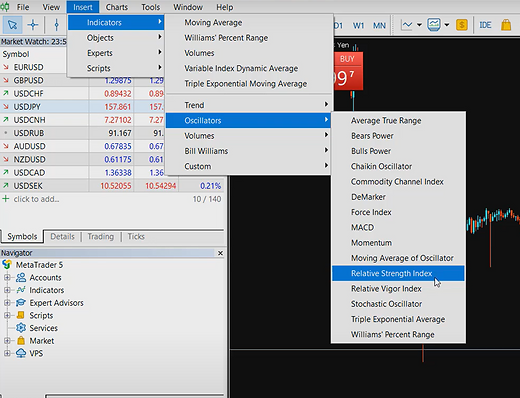
Task: Open the Objects submenu in Insert menu
Action: pos(116,38)
